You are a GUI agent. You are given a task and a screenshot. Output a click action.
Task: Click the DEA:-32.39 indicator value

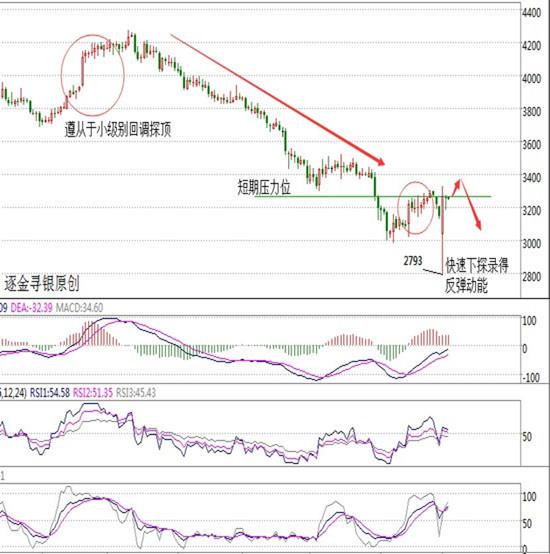click(x=31, y=308)
